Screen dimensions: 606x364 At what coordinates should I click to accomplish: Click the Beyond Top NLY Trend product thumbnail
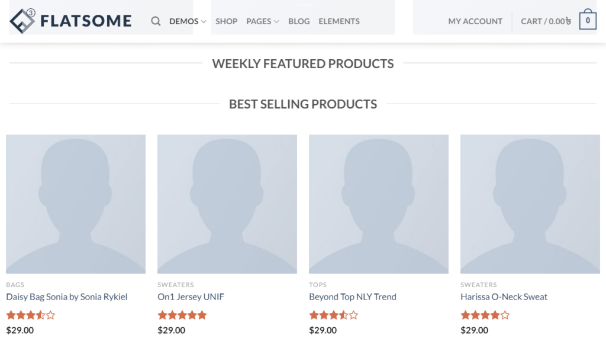[x=378, y=204]
